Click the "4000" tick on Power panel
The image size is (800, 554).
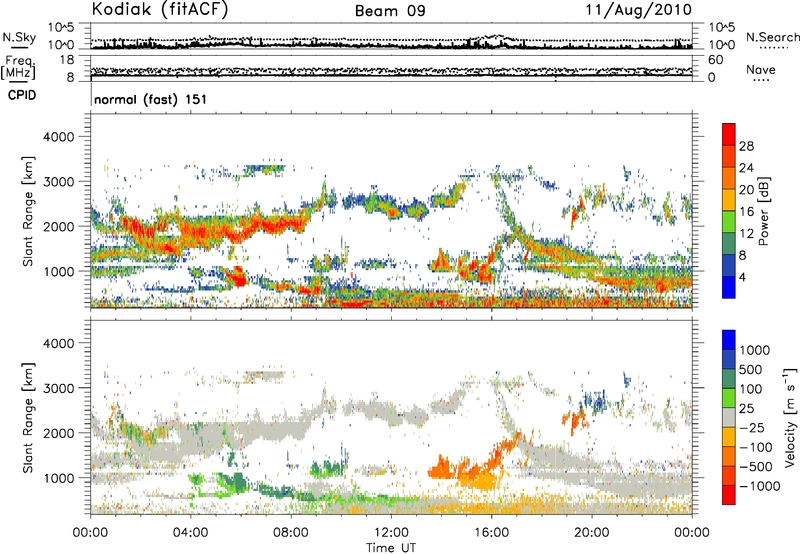tap(58, 137)
